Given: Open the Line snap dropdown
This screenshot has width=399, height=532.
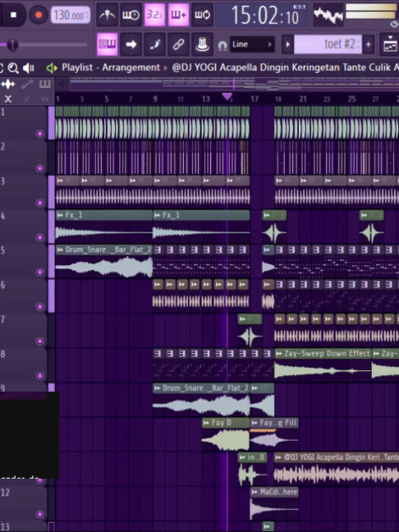Looking at the screenshot, I should pos(252,44).
